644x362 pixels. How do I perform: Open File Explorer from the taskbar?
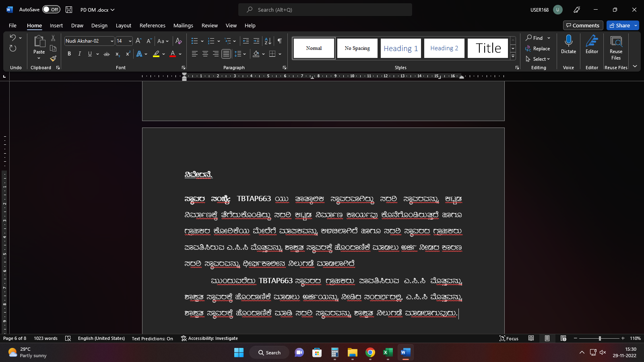(353, 353)
